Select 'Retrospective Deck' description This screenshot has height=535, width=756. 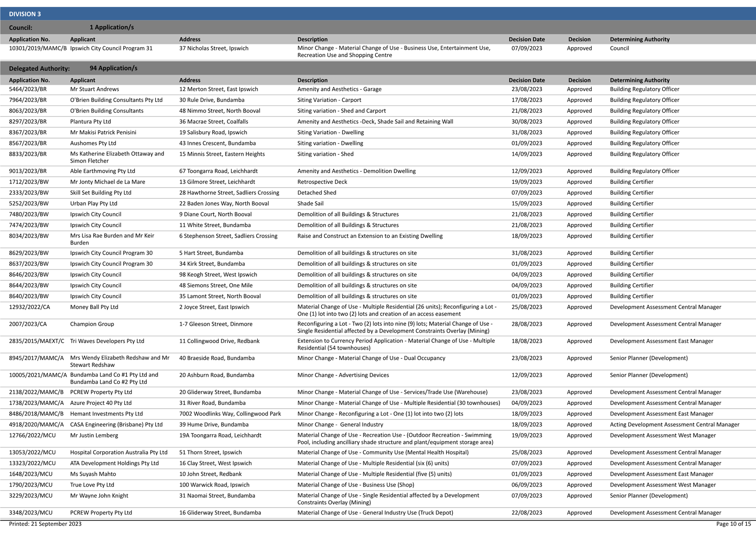pyautogui.click(x=322, y=182)
